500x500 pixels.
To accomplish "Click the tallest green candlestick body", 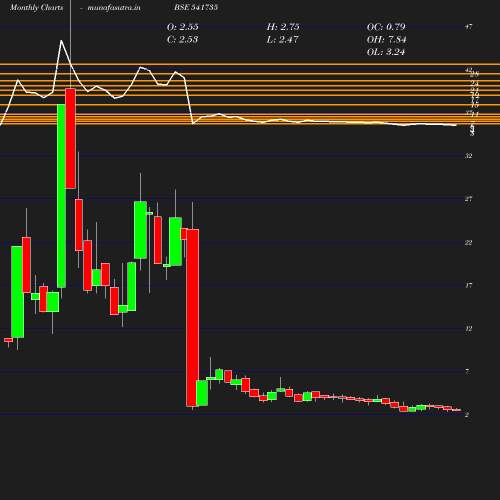I will click(x=61, y=196).
